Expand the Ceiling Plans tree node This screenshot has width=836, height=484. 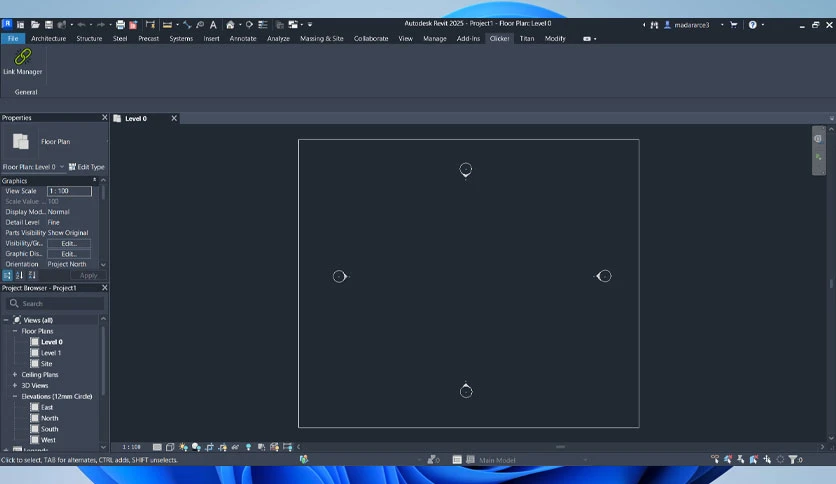click(15, 374)
